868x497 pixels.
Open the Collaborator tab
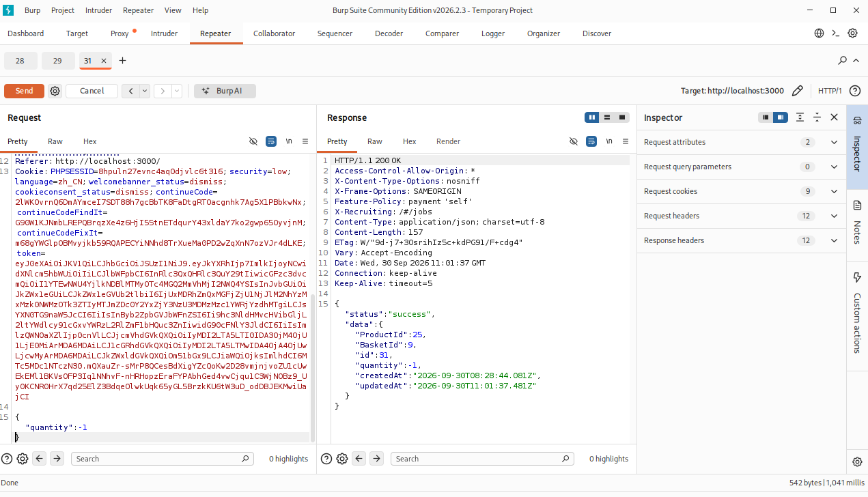pos(274,33)
